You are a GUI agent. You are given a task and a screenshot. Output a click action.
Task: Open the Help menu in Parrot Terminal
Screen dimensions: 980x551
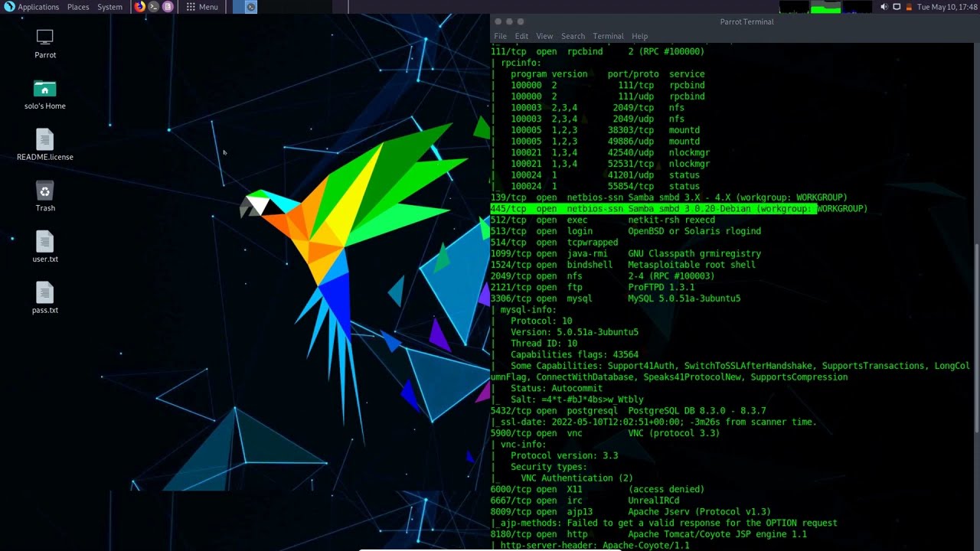pyautogui.click(x=639, y=36)
